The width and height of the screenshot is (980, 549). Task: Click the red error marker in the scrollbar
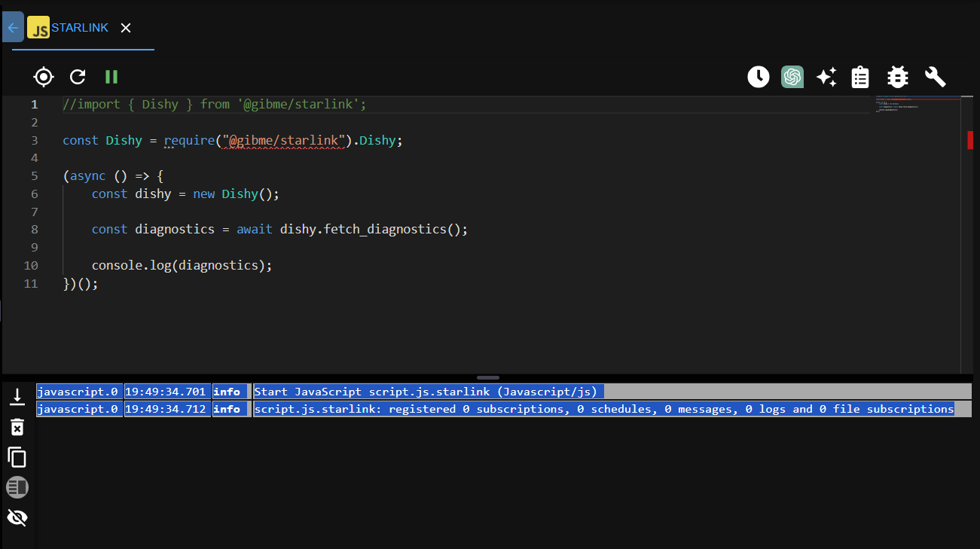(970, 140)
